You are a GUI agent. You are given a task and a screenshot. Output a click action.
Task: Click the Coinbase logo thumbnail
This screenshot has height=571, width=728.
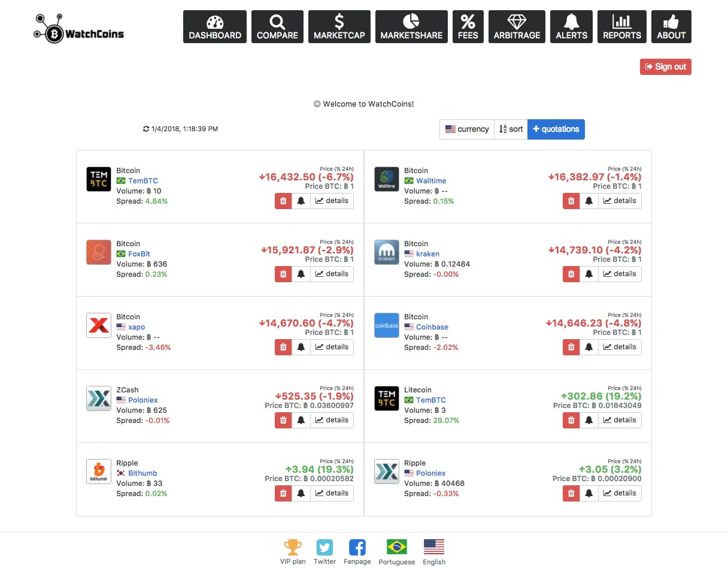coord(387,325)
